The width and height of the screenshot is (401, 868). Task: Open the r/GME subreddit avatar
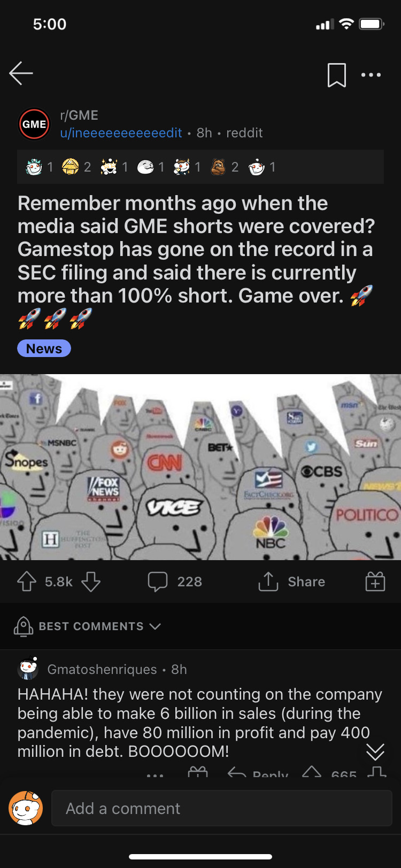pyautogui.click(x=34, y=124)
